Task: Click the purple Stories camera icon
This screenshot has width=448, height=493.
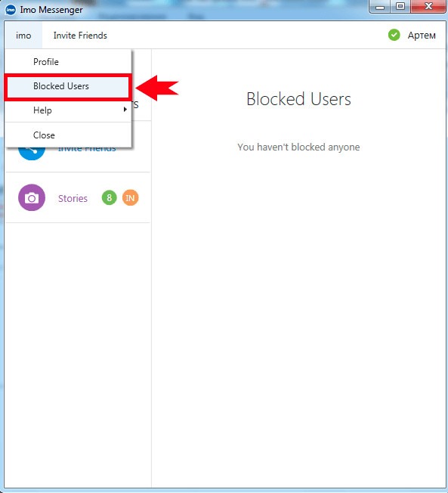Action: click(32, 198)
